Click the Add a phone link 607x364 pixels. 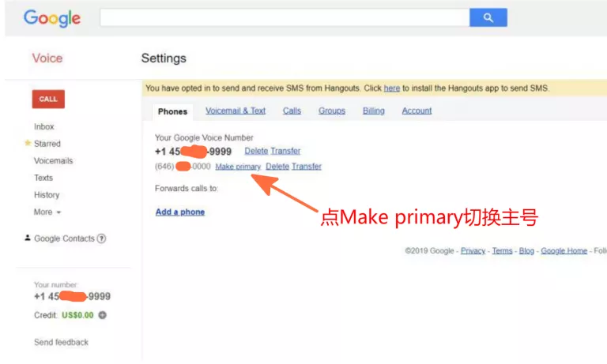[x=180, y=212]
